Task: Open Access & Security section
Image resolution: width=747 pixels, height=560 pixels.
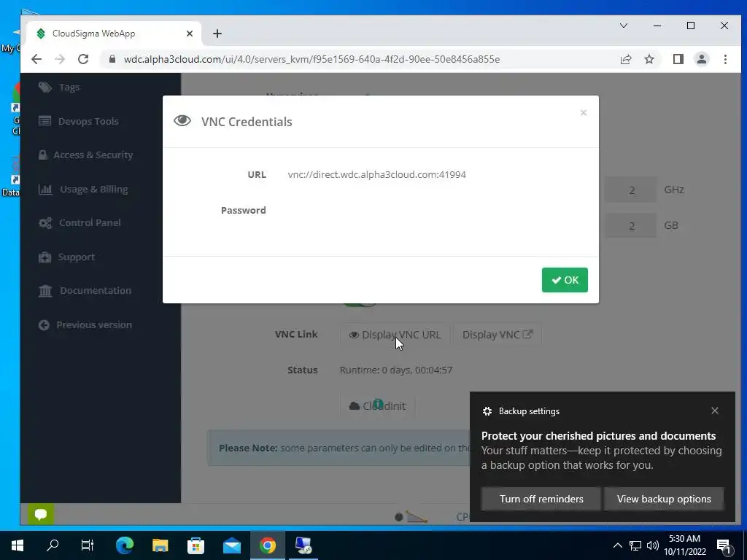Action: click(93, 155)
